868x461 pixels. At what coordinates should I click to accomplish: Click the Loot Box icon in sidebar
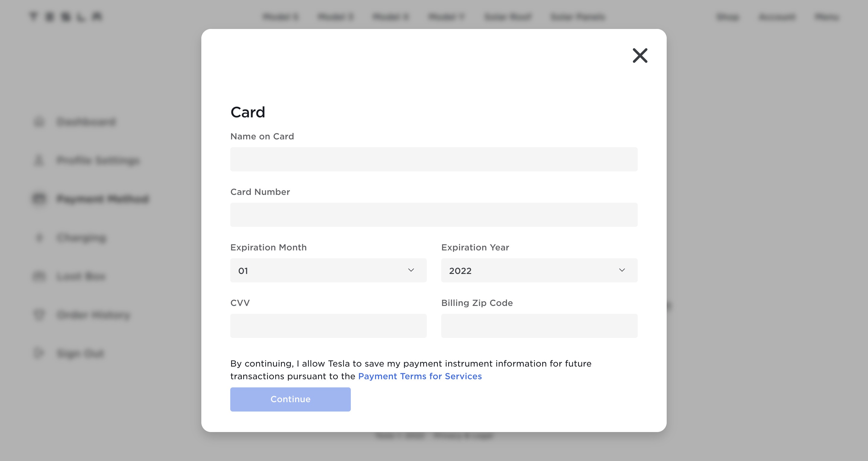(x=39, y=276)
